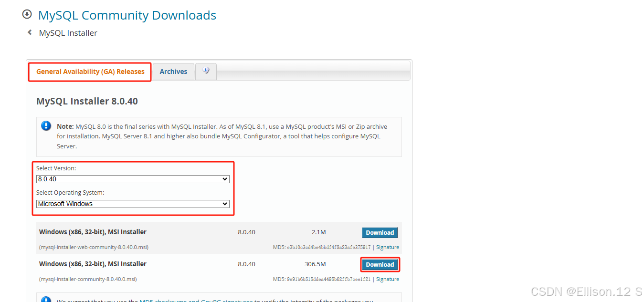Open the MySQL Community Downloads heading link
Screen dimensions: 644x302
pos(127,15)
